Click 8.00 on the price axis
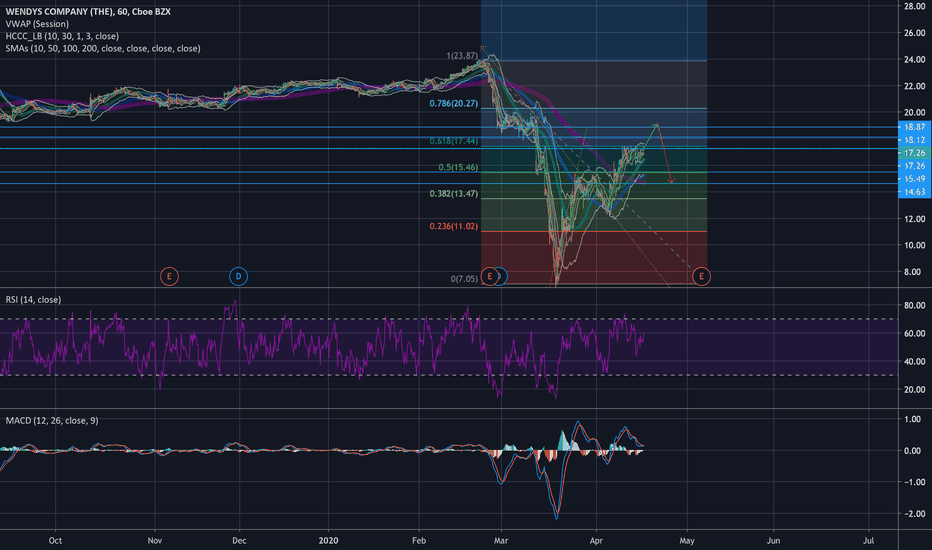This screenshot has height=550, width=932. [x=912, y=272]
